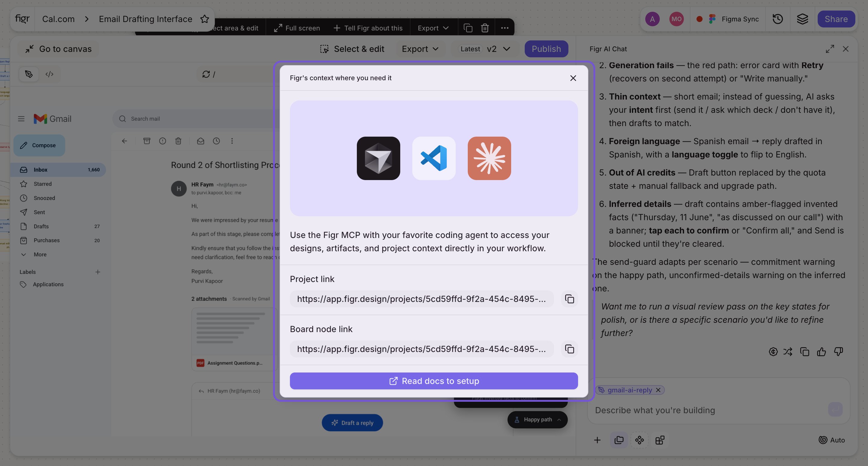The height and width of the screenshot is (466, 868).
Task: Click the add-widget icon below chat input
Action: point(660,440)
